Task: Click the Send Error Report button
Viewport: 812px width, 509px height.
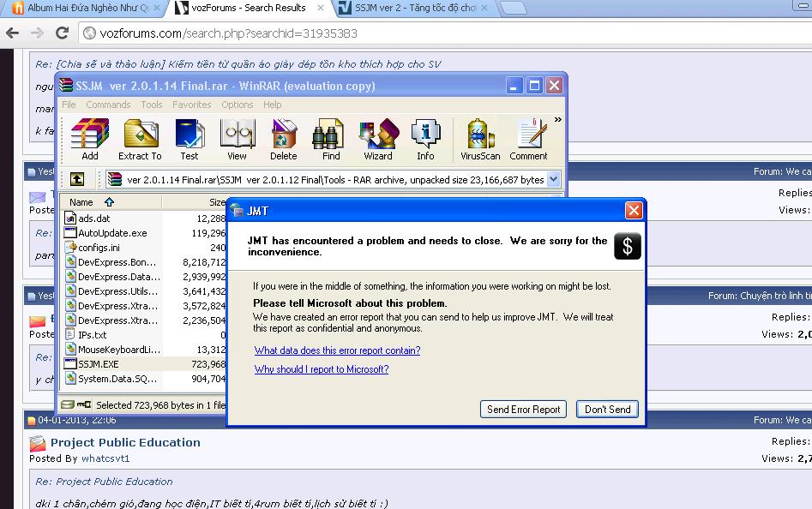Action: click(523, 409)
